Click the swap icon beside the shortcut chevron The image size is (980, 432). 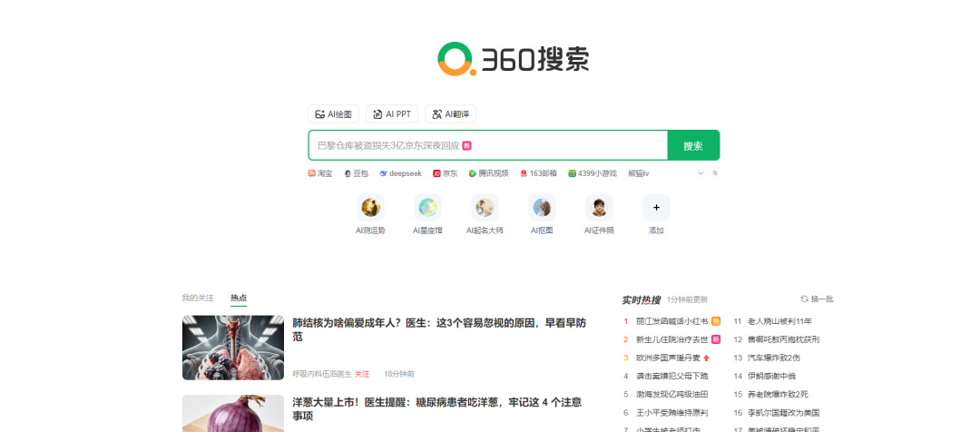point(715,173)
